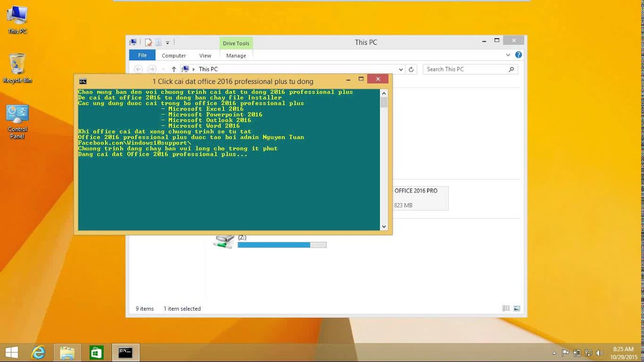Screen dimensions: 644x362
Task: Switch Explorer to large icons view
Action: [x=517, y=308]
